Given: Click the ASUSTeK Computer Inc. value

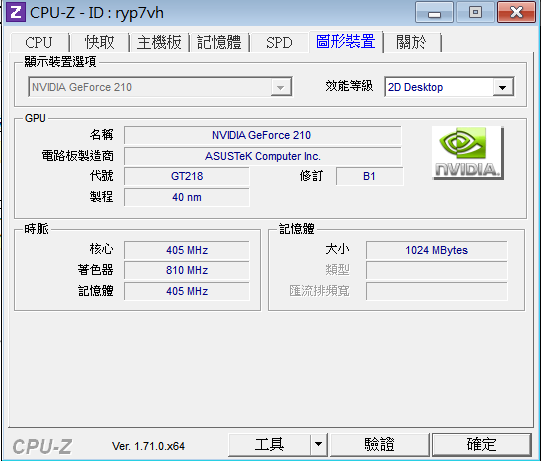Looking at the screenshot, I should click(263, 156).
